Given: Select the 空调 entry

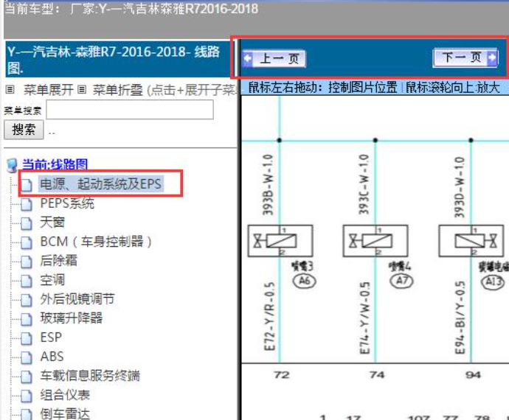Looking at the screenshot, I should [x=52, y=280].
